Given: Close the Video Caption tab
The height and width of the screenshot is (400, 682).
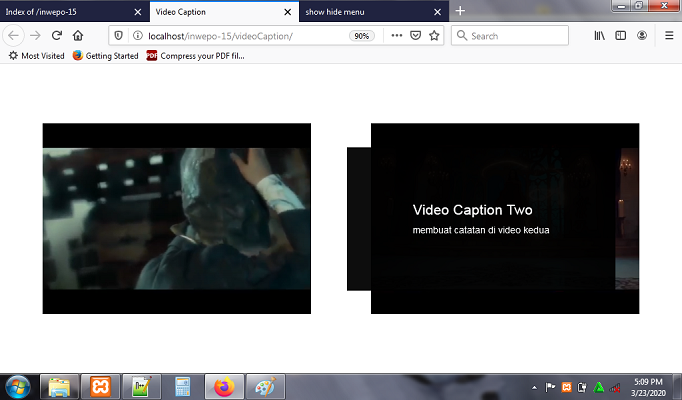Looking at the screenshot, I should (288, 12).
